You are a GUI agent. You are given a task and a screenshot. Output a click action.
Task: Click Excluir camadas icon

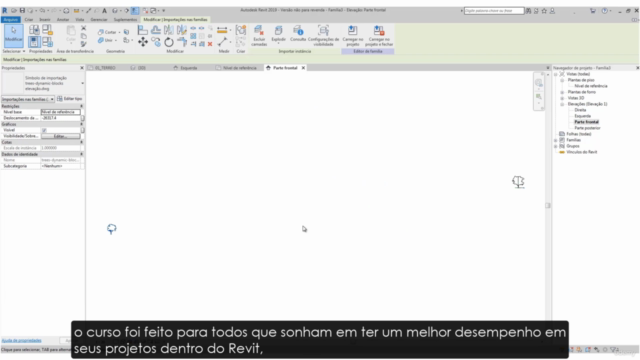(x=259, y=35)
